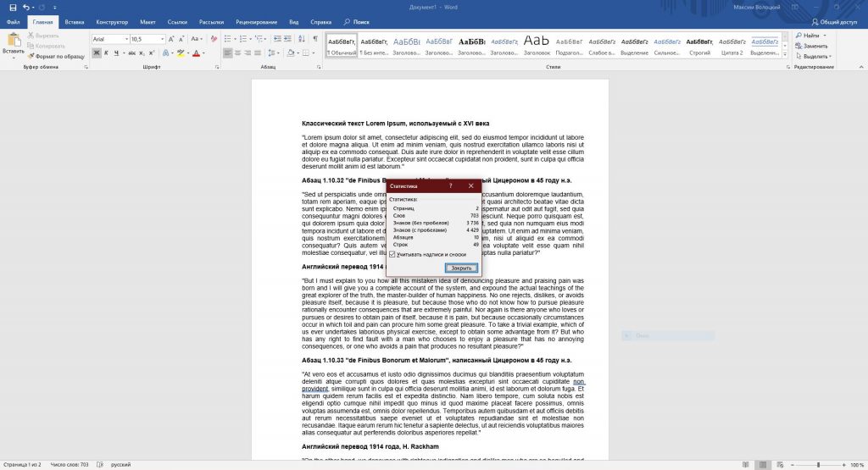Open line spacing options

(x=272, y=53)
